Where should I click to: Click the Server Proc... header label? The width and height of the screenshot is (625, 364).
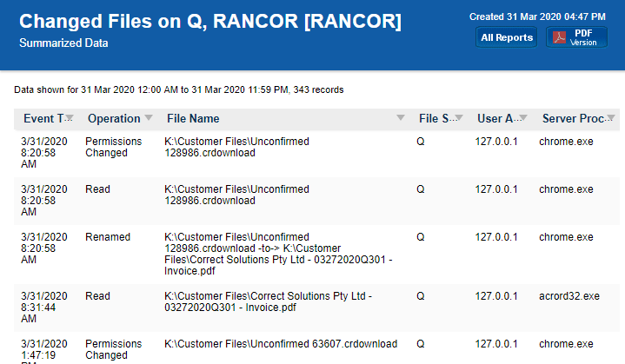click(x=573, y=118)
